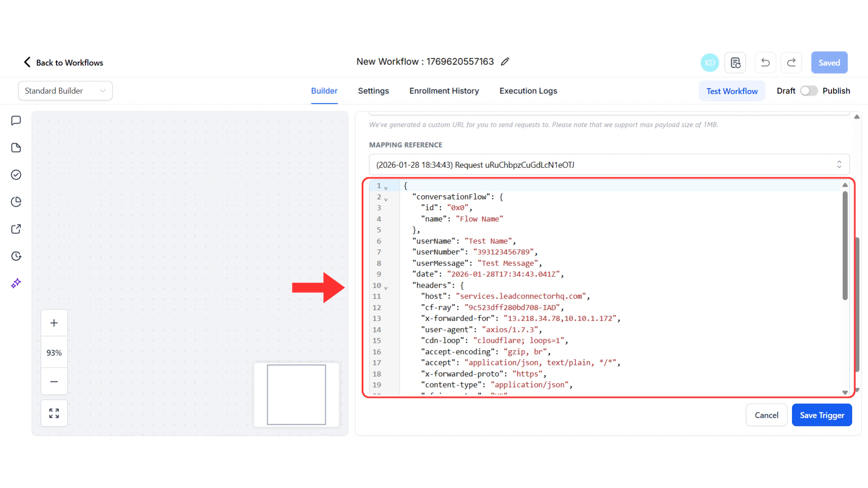Switch the workflow from Draft to Publish

click(x=808, y=91)
